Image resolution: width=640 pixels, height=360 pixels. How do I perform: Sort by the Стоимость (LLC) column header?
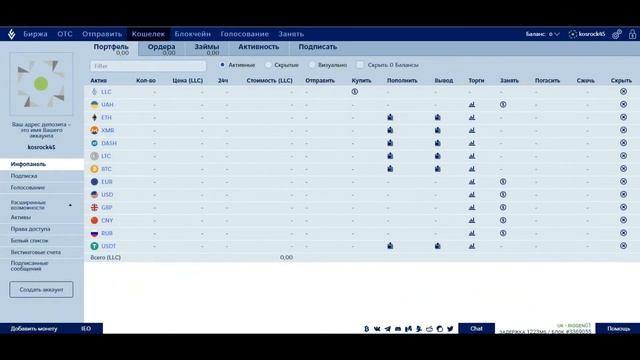click(x=269, y=80)
